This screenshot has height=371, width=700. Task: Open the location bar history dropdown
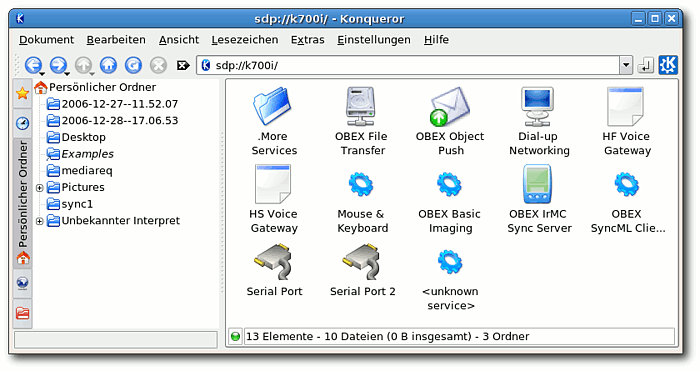(x=626, y=65)
